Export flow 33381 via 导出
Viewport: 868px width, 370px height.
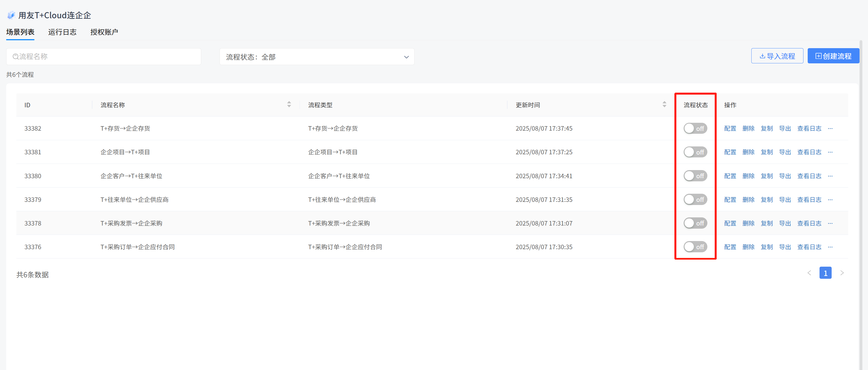[785, 152]
